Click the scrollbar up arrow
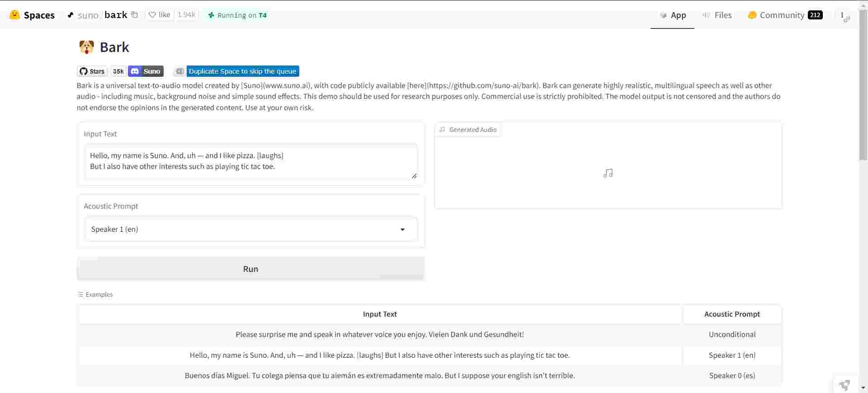The width and height of the screenshot is (868, 393). (x=863, y=5)
